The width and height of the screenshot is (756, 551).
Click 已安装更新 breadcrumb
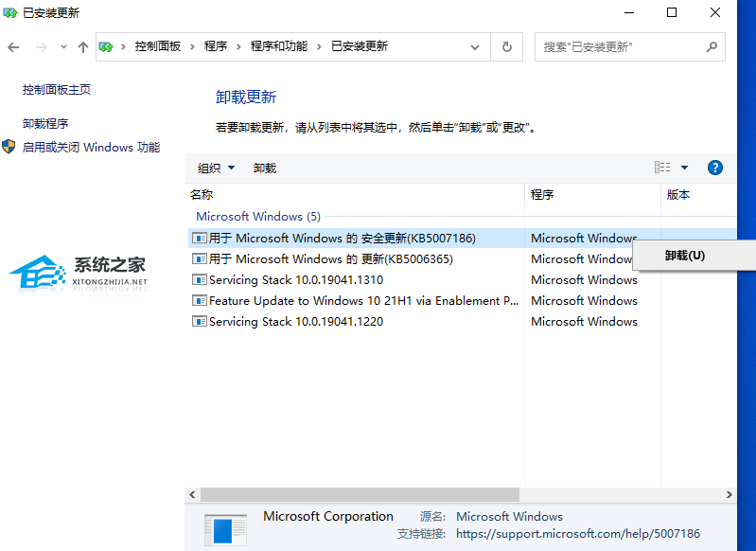coord(360,46)
